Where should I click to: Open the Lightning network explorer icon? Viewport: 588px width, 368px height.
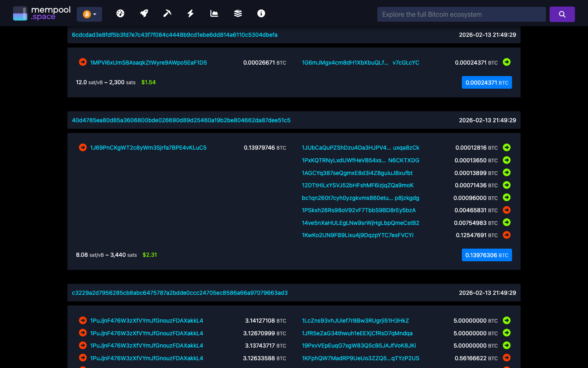point(190,13)
